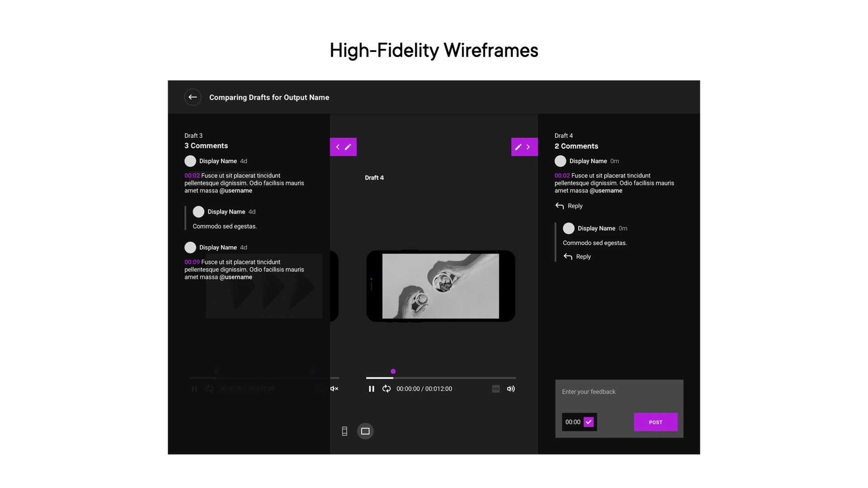
Task: Jump to 00:02 timestamp in Draft 4 comment
Action: 562,176
